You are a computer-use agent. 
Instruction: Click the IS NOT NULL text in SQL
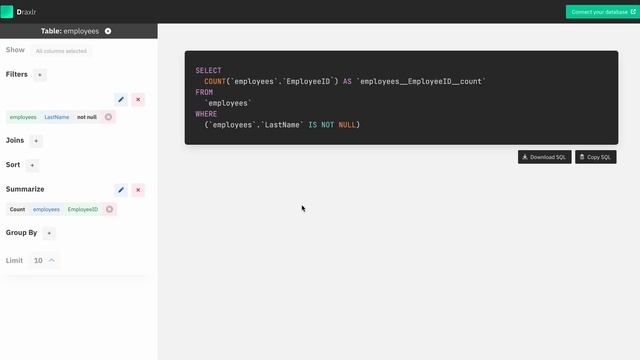click(x=332, y=125)
